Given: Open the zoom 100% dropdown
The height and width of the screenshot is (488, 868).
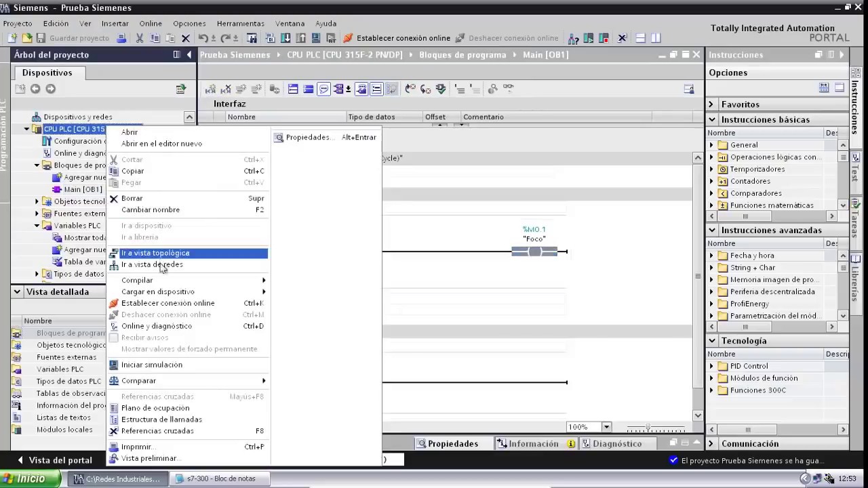Looking at the screenshot, I should 607,427.
